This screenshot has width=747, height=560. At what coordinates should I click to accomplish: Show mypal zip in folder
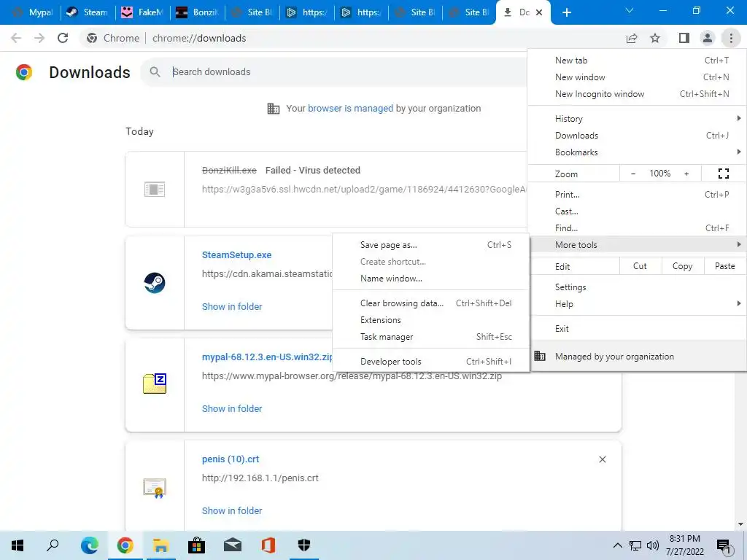(232, 408)
